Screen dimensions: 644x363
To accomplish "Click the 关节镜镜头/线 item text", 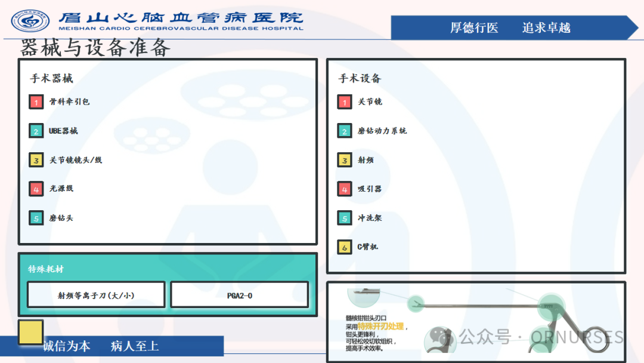I will (x=76, y=160).
